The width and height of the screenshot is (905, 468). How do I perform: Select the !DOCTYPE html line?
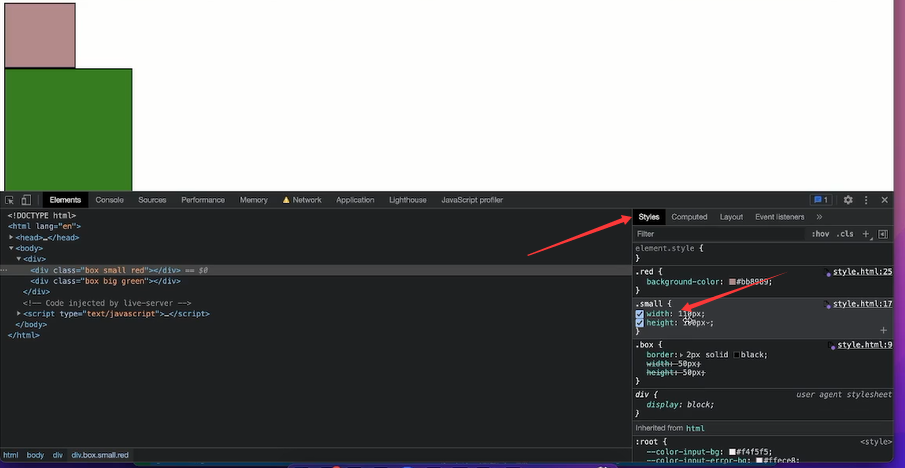[42, 215]
